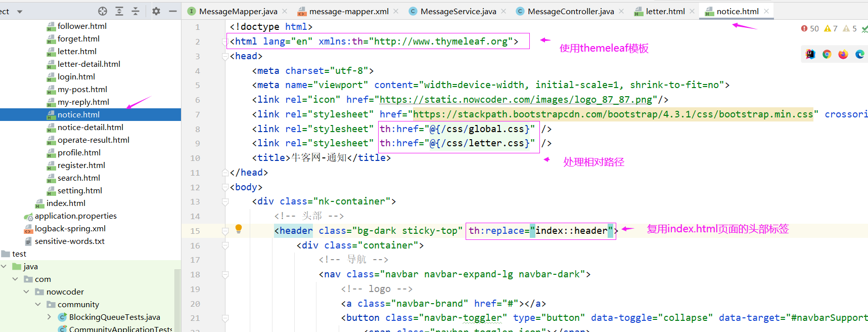Open operate-result.html in project tree
Screen dimensions: 868x332
point(94,140)
